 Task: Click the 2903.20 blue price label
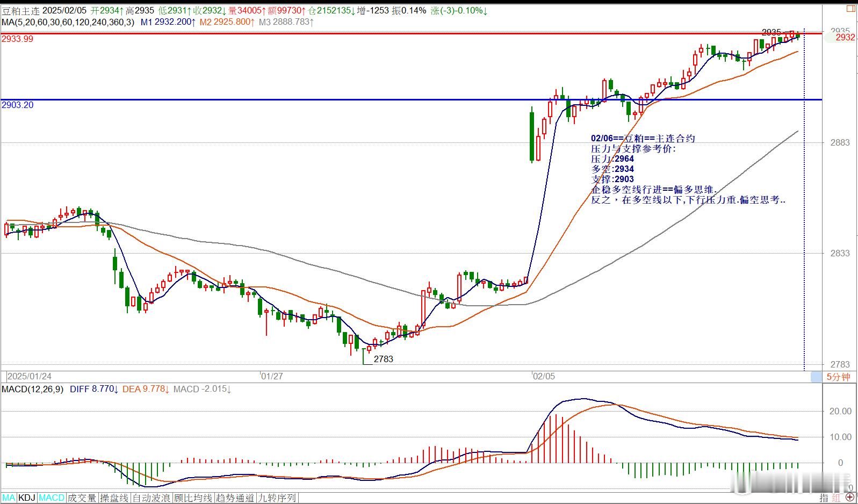coord(17,105)
